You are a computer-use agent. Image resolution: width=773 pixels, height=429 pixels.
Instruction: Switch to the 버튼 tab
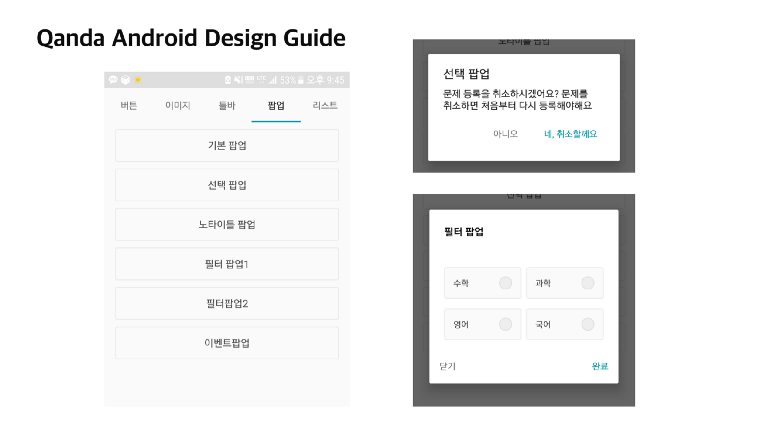point(129,105)
